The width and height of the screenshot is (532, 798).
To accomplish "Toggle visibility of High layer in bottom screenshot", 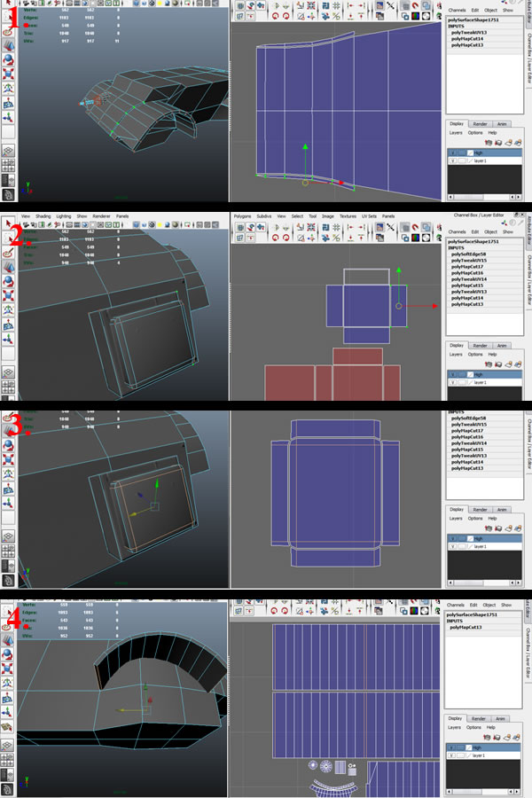I will pos(451,747).
